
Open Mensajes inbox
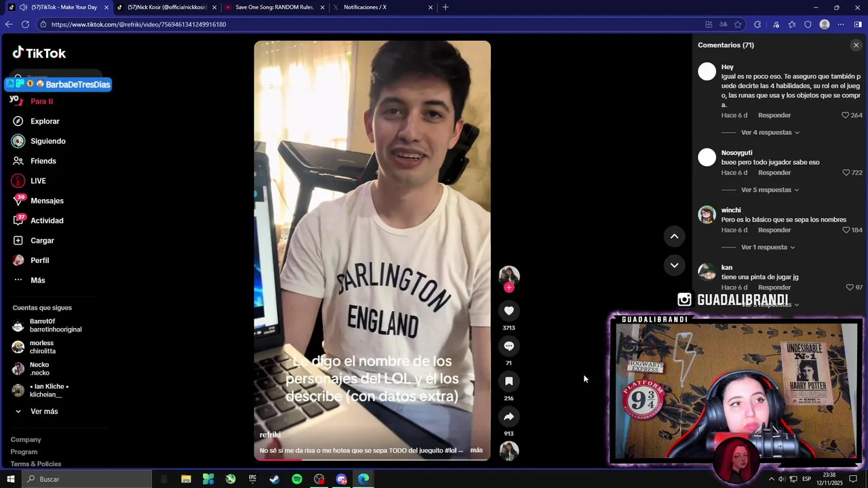click(x=47, y=201)
